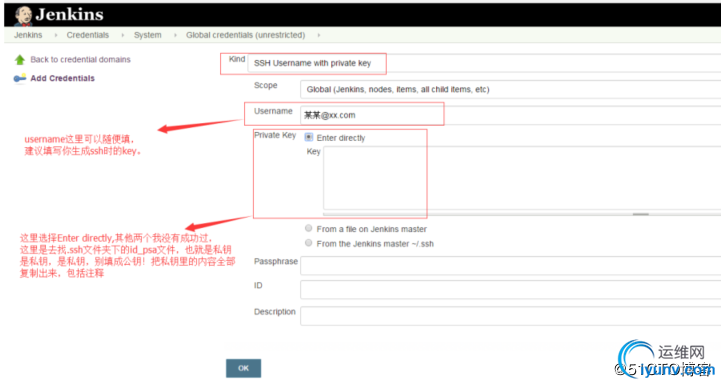Click the Description label
This screenshot has height=386, width=721.
point(275,311)
